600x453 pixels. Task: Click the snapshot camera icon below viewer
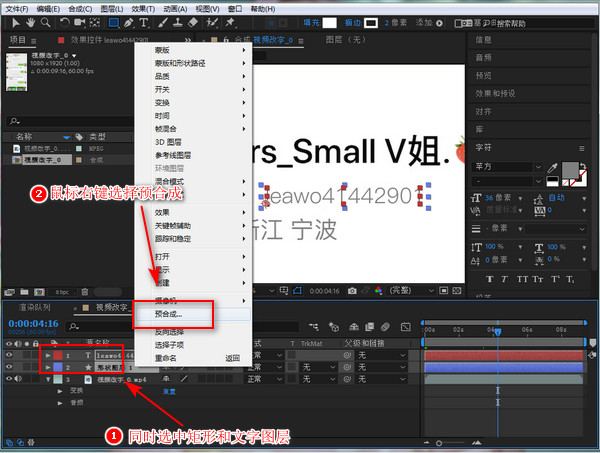[x=353, y=290]
